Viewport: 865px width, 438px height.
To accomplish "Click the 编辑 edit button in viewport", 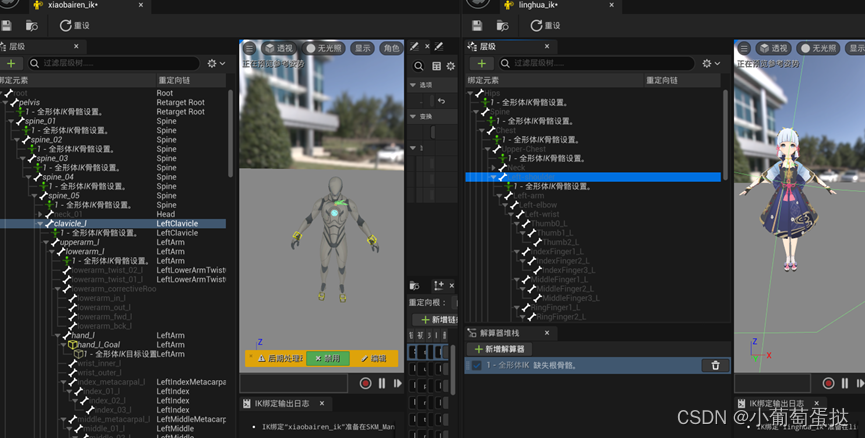I will (x=374, y=359).
